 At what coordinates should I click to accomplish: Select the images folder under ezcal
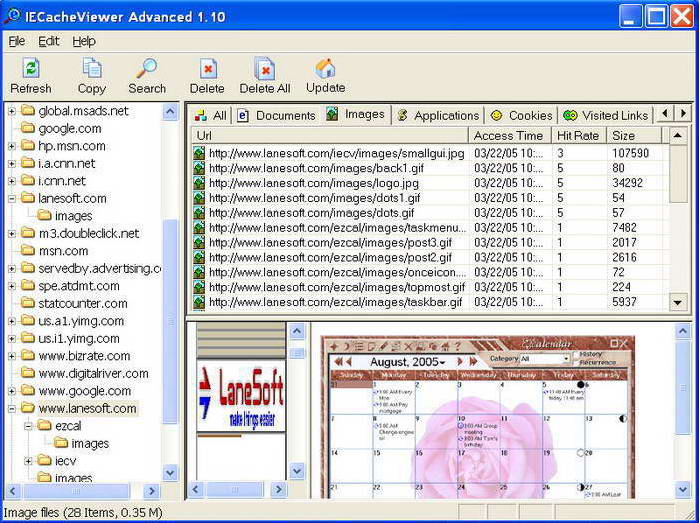[x=90, y=443]
